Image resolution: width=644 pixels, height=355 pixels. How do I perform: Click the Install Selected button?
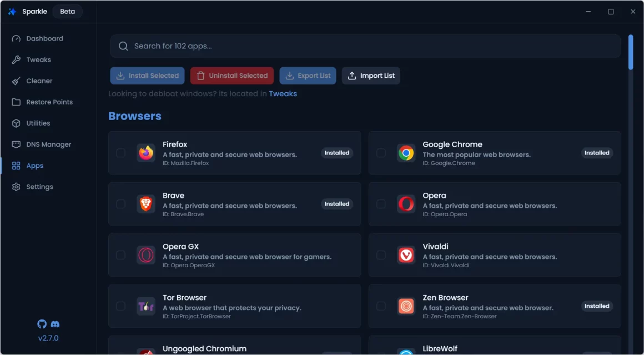click(x=148, y=76)
